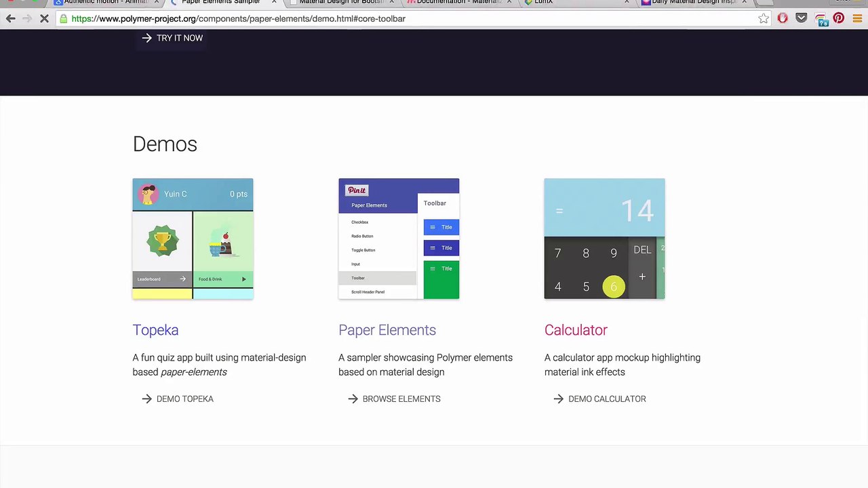This screenshot has width=868, height=488.
Task: Click the Demos section heading
Action: pos(165,144)
